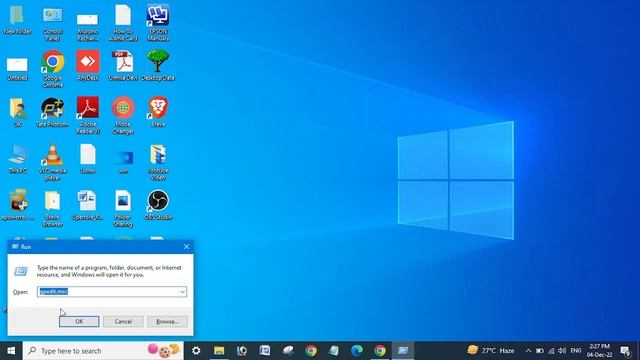Open the 27°C Haze weather widget

click(x=490, y=351)
